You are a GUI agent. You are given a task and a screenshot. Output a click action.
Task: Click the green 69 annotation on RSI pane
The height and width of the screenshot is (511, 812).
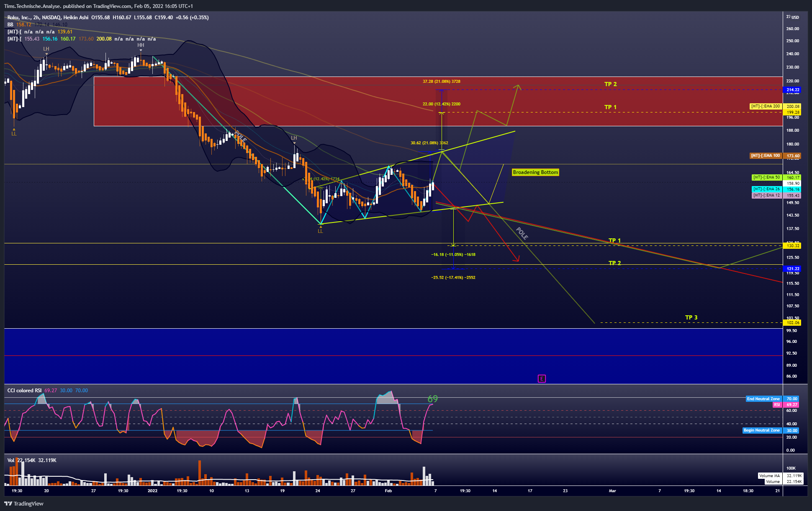click(x=433, y=399)
